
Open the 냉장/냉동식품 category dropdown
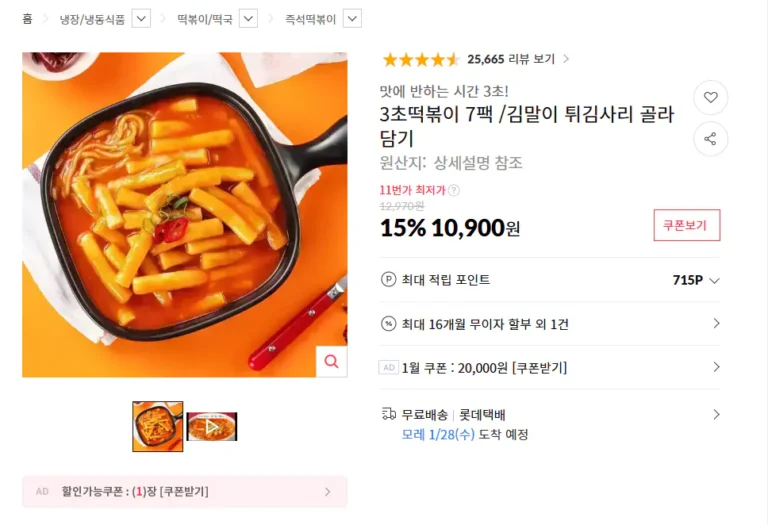click(x=141, y=19)
